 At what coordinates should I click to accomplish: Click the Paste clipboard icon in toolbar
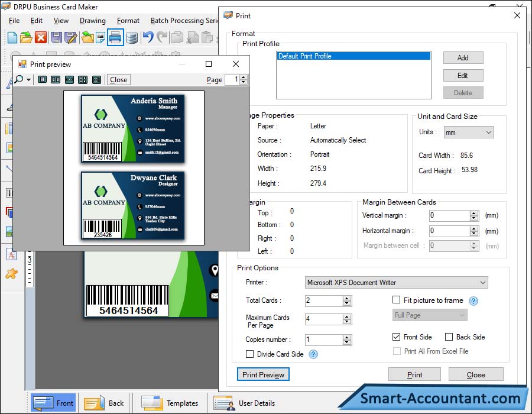207,37
